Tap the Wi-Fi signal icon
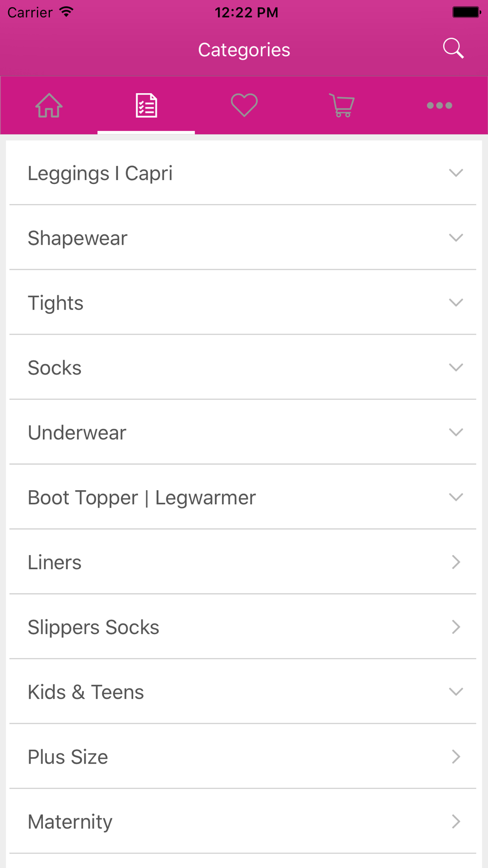This screenshot has height=868, width=488. click(x=66, y=12)
